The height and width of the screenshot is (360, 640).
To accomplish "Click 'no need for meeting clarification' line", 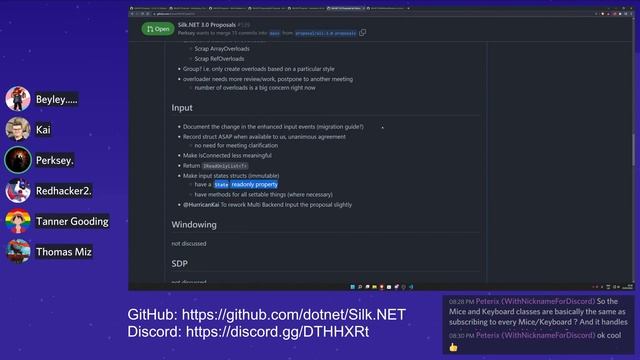I will point(236,146).
